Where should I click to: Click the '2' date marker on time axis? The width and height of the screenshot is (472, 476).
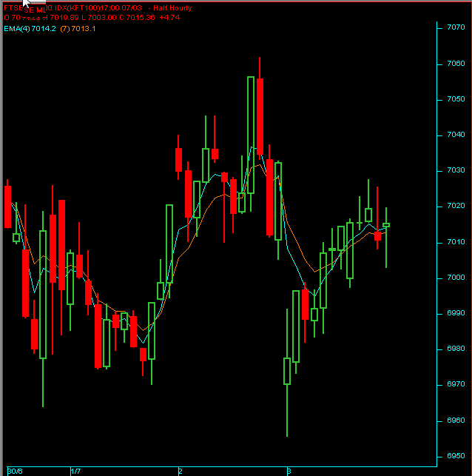click(x=181, y=472)
